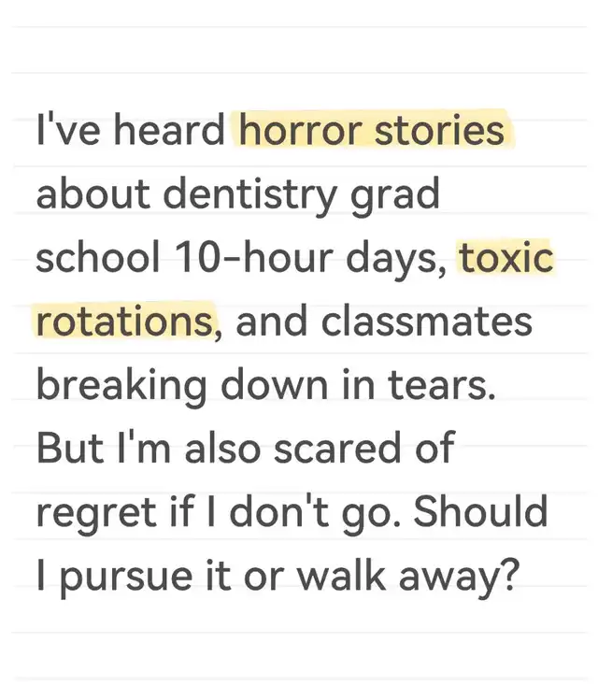Click the highlighted word "toxic"
The image size is (598, 700).
[x=506, y=258]
